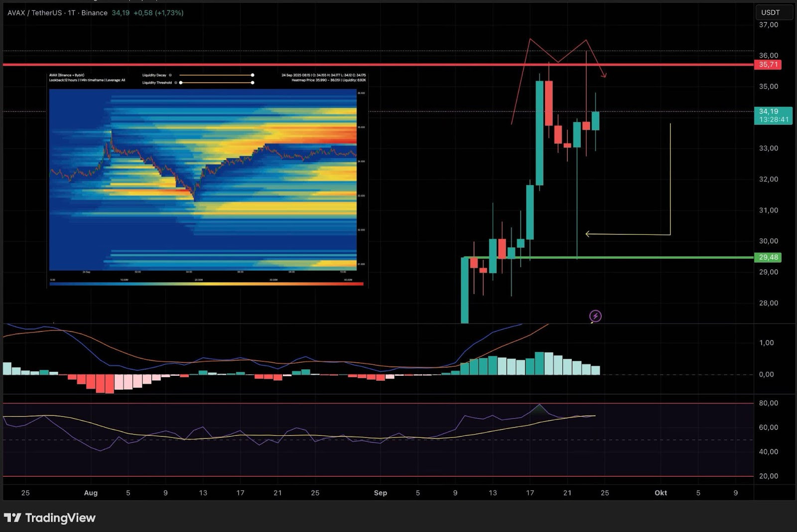Select the red 35,71 price label
The image size is (797, 532).
tap(768, 64)
